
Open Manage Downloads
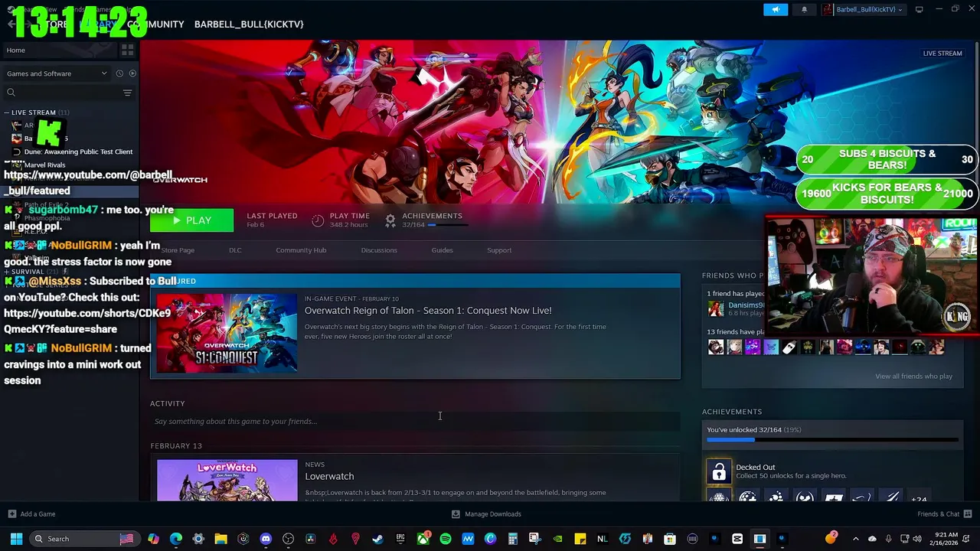[486, 514]
